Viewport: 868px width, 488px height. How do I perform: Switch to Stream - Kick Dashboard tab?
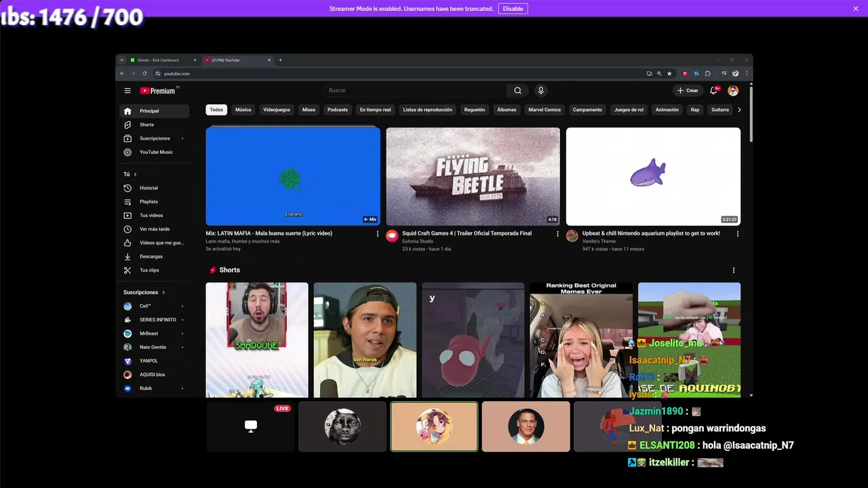tap(161, 60)
